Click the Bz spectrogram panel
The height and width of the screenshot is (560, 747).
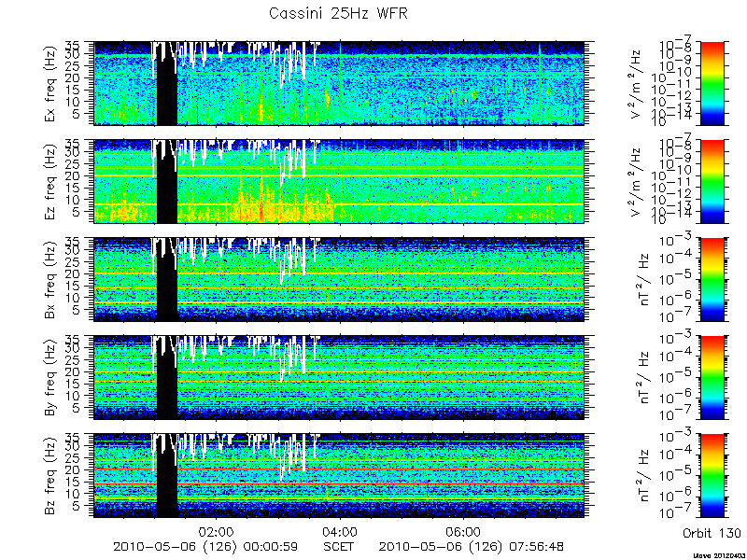click(339, 476)
